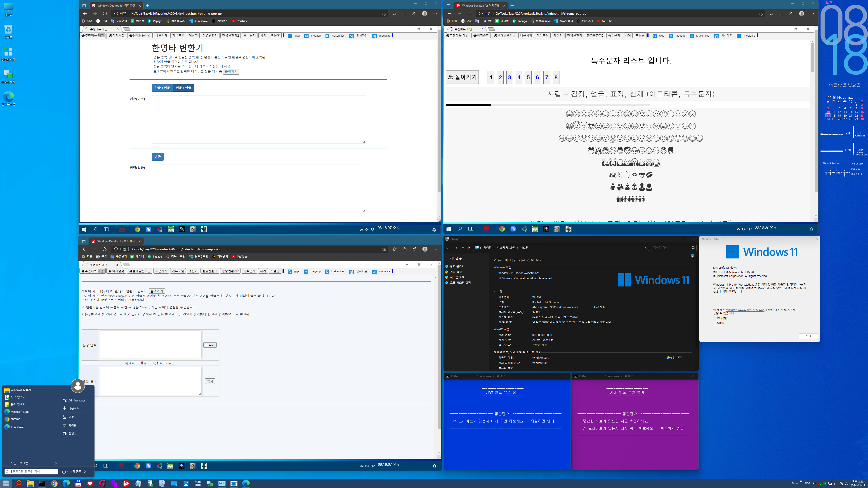Viewport: 868px width, 488px height.
Task: Open 커뮤포털 tab in the 특수문자 window
Action: (x=542, y=35)
